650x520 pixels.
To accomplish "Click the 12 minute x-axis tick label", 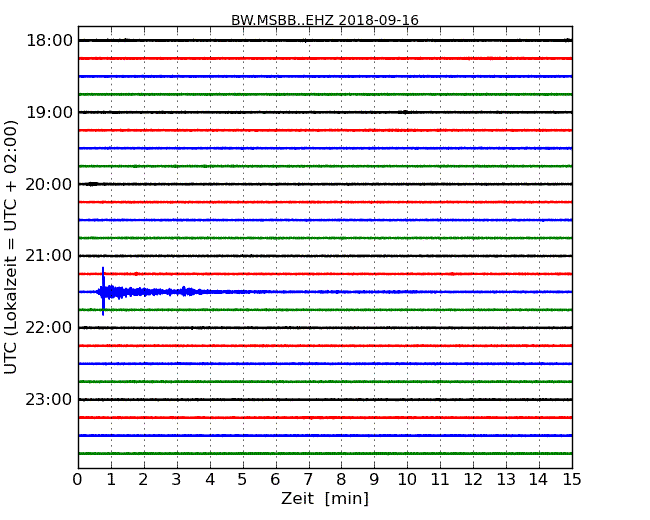I will 473,480.
